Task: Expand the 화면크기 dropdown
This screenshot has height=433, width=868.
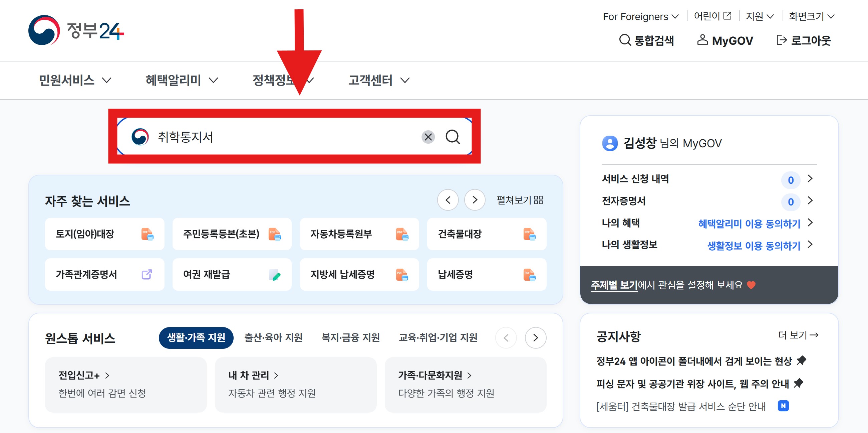Action: (811, 16)
